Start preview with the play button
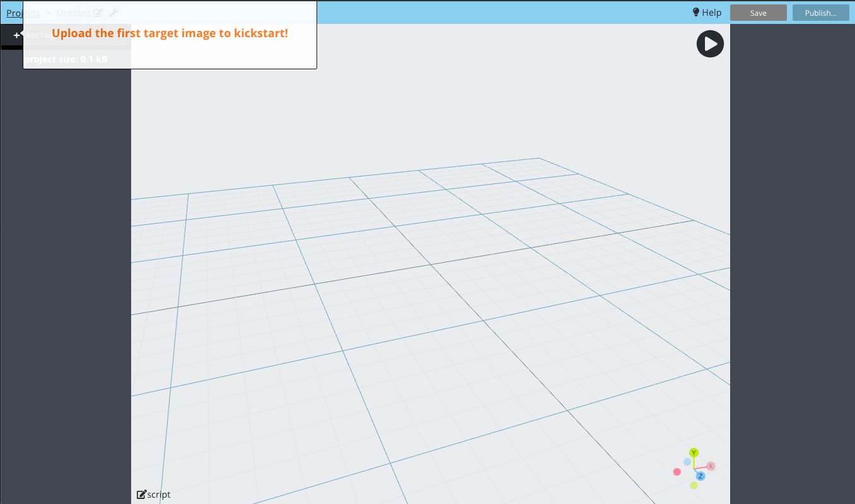 click(x=710, y=44)
